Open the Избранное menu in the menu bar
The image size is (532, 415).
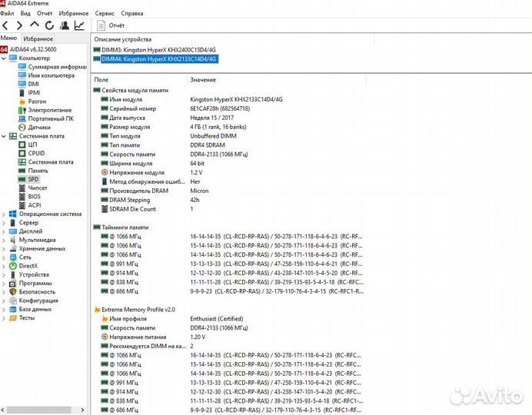[74, 13]
